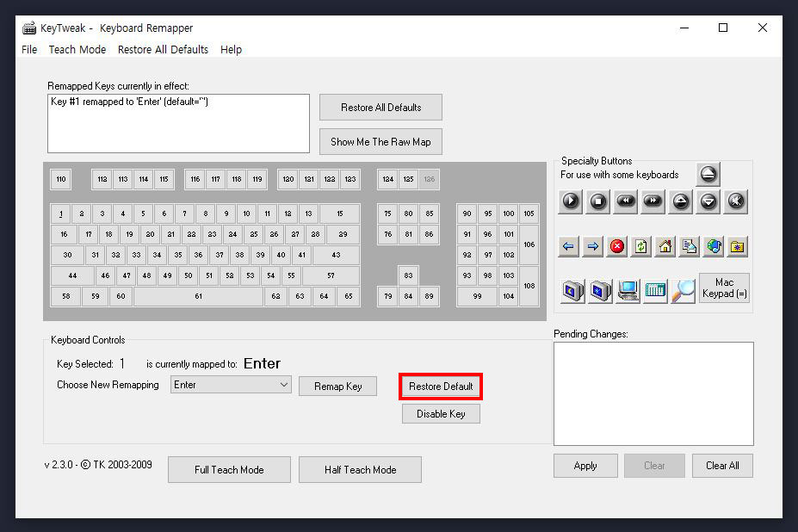Click the Disable Key button
The image size is (798, 532).
441,414
